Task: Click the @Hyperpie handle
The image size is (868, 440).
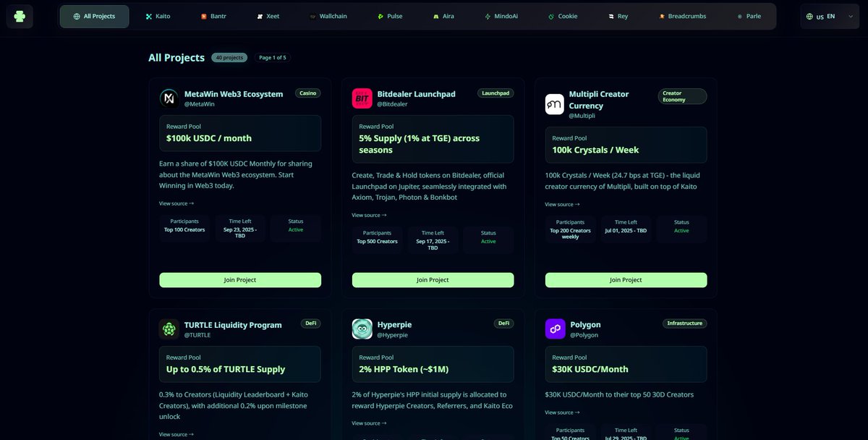Action: [392, 335]
